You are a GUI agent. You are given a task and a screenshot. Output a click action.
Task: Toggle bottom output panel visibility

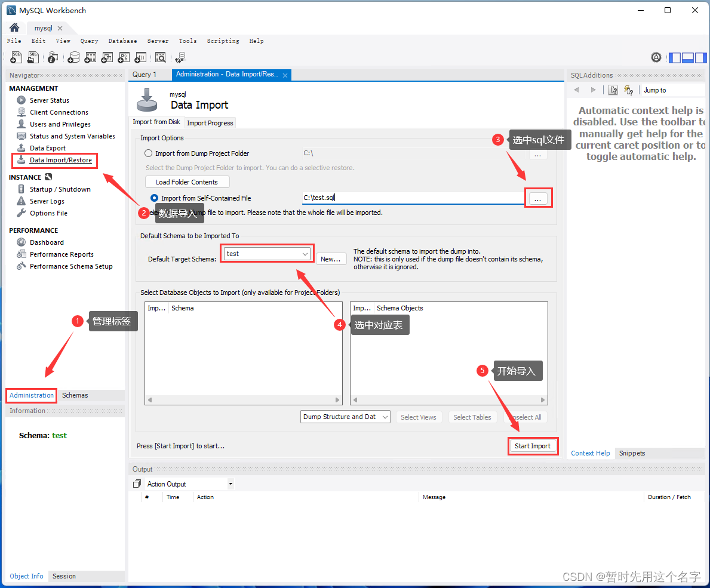[688, 57]
